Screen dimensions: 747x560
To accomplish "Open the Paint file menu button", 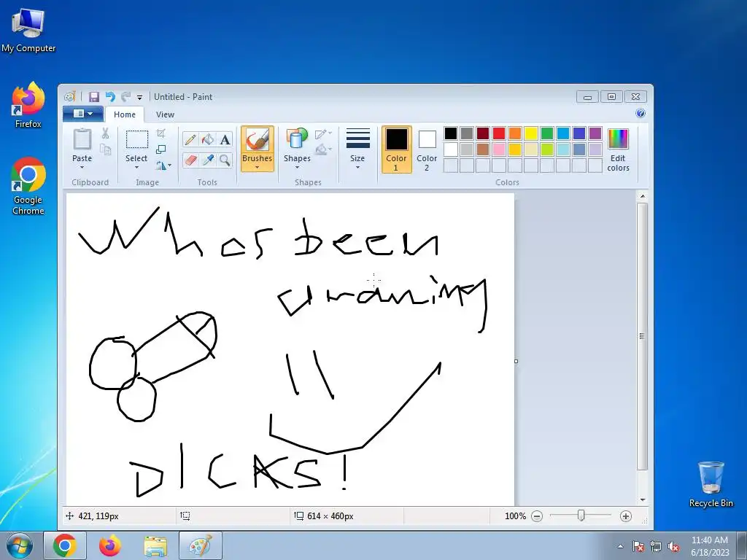I will (83, 114).
